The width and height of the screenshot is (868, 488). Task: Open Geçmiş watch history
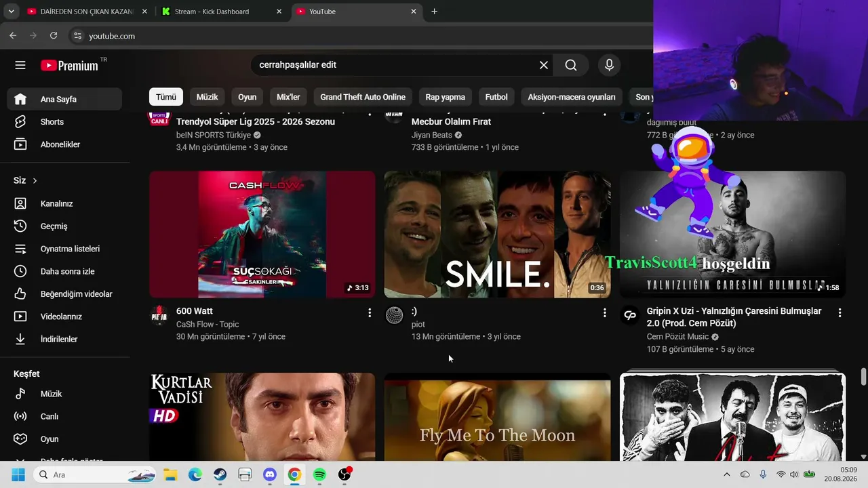[65, 226]
